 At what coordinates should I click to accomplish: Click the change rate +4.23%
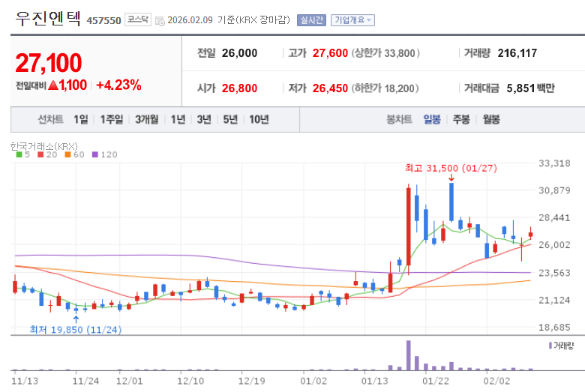pyautogui.click(x=118, y=85)
